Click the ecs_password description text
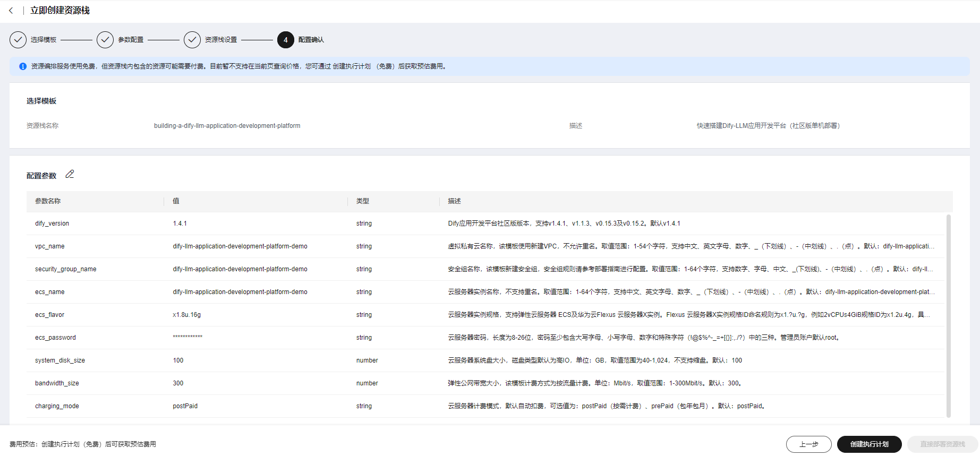The image size is (980, 456). (x=644, y=338)
